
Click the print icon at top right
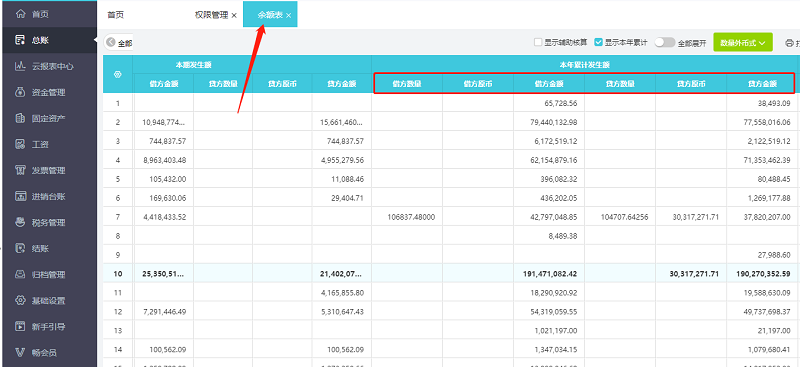pos(789,43)
